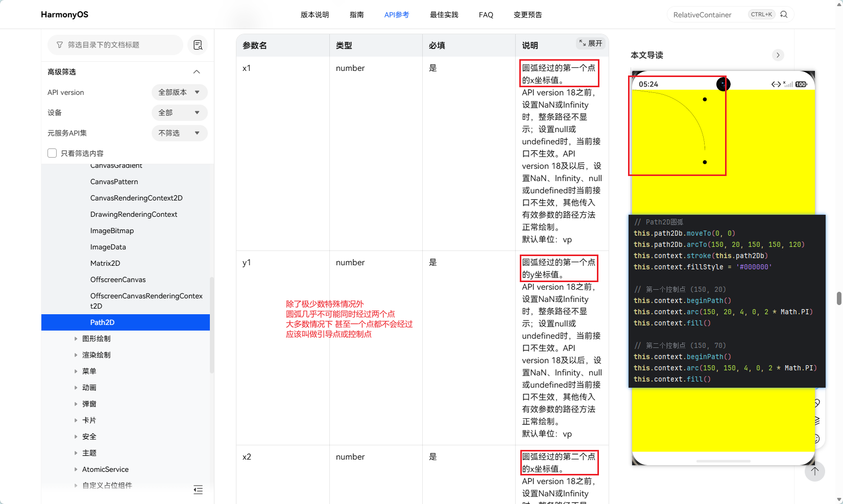The height and width of the screenshot is (504, 843).
Task: Click the page's vertical scrollbar thumb
Action: (x=839, y=298)
